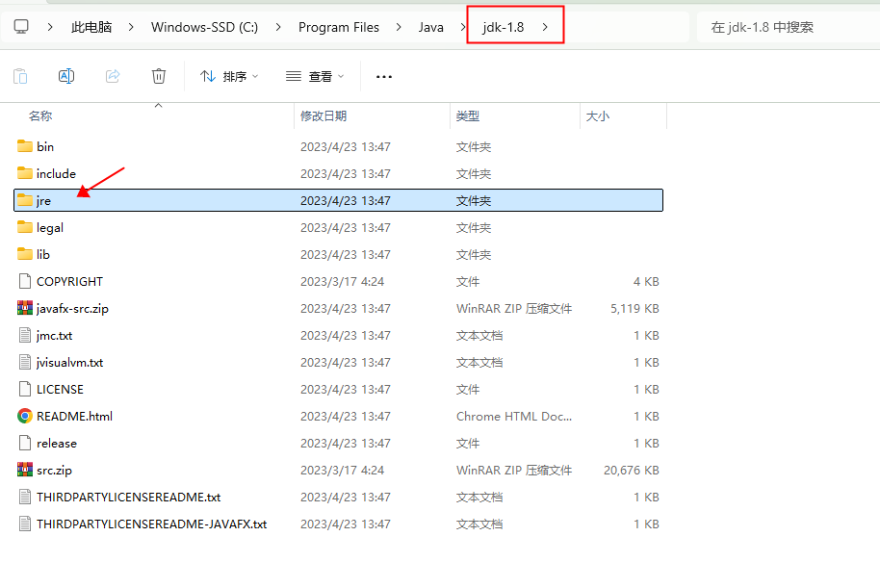Open the highlighted jre folder

pos(43,200)
